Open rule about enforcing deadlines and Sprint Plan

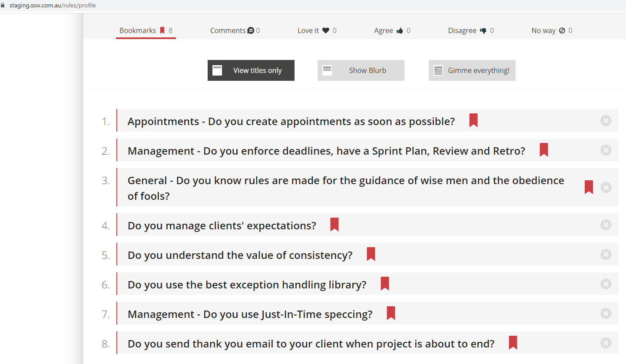pos(326,151)
